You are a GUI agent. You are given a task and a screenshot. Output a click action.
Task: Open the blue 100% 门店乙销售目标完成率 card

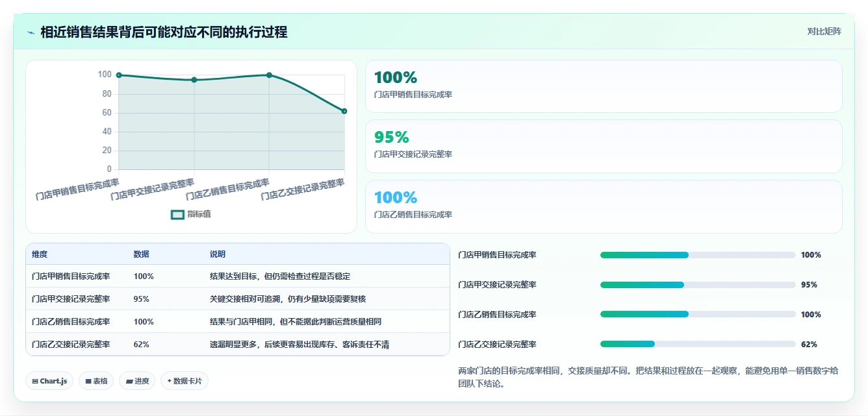point(604,206)
